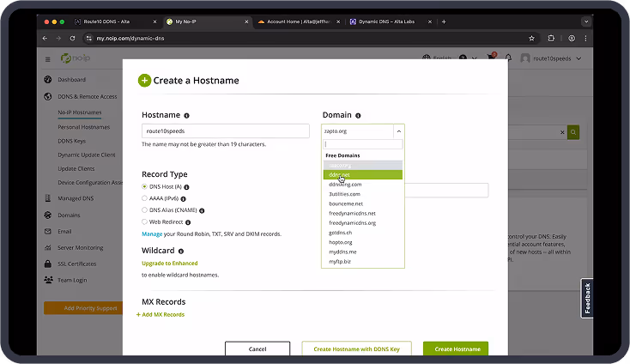
Task: Open No-IP Hostnames sidebar item
Action: [80, 112]
